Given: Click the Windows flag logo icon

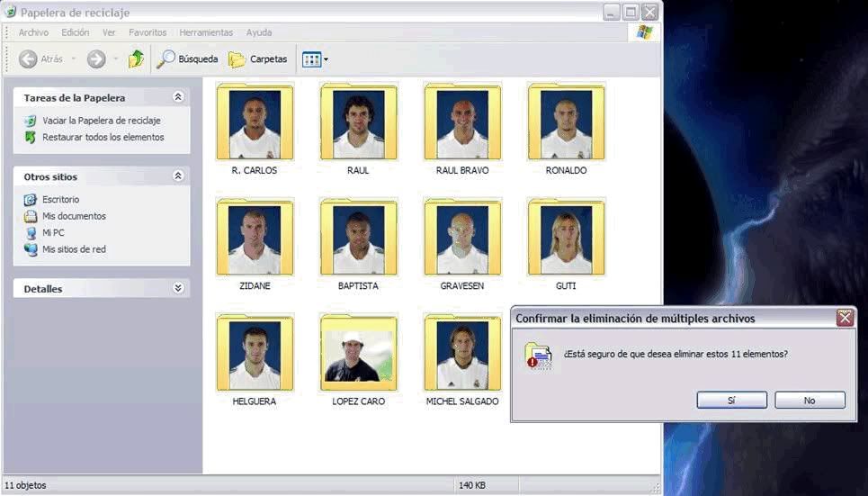Looking at the screenshot, I should click(644, 32).
